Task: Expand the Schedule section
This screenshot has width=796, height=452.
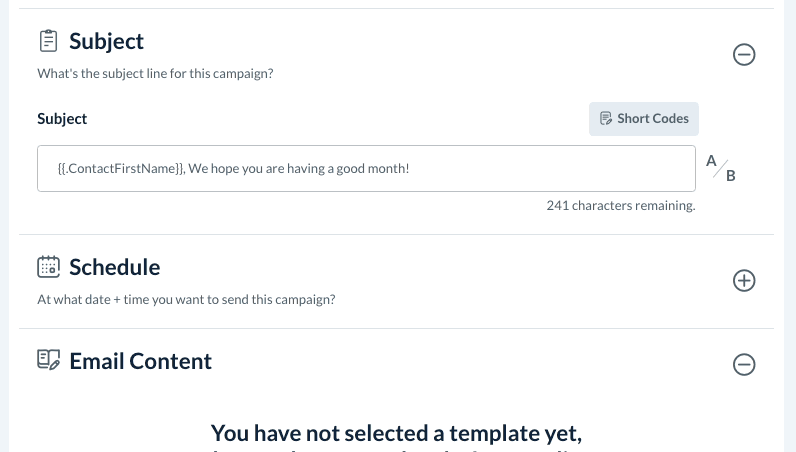Action: coord(744,281)
